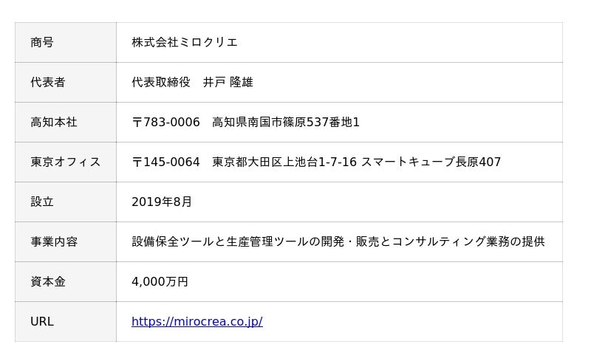Click the representative name 井戸 隆雄

pyautogui.click(x=228, y=82)
